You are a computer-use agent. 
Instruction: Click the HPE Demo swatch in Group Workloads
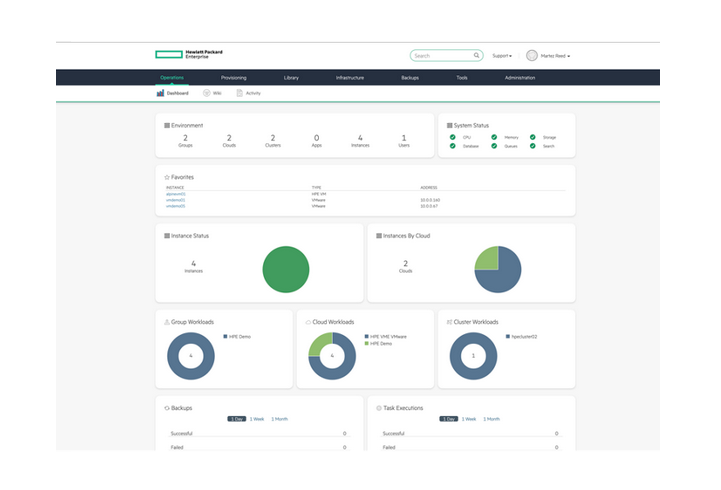(x=225, y=336)
